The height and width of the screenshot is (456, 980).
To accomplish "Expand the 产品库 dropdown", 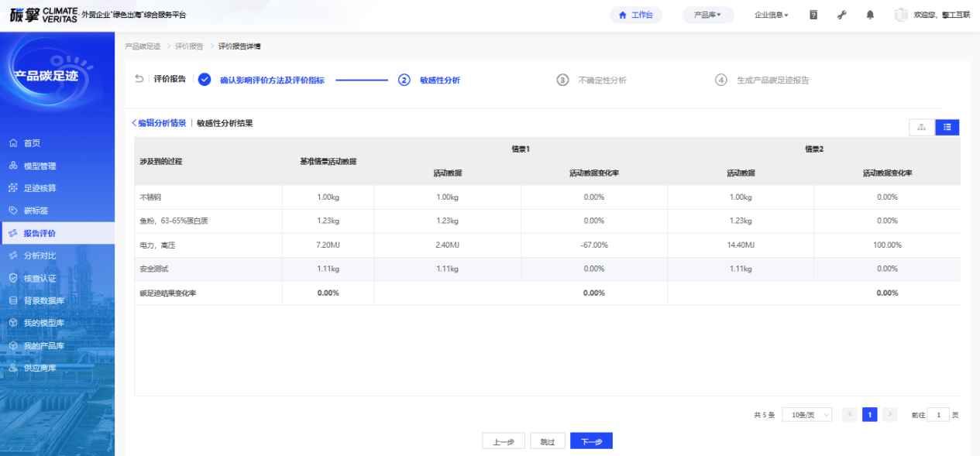I will [707, 15].
